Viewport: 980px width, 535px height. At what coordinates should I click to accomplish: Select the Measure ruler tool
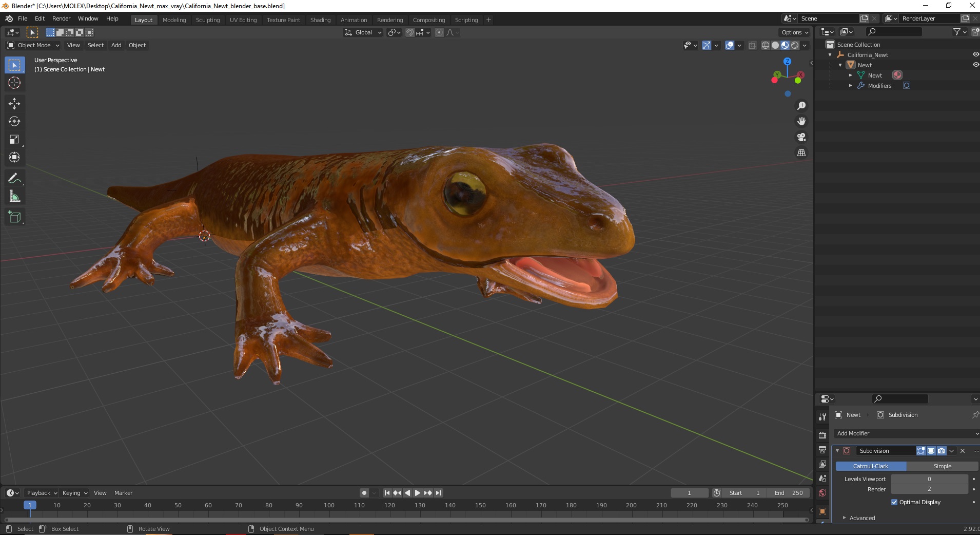tap(14, 197)
